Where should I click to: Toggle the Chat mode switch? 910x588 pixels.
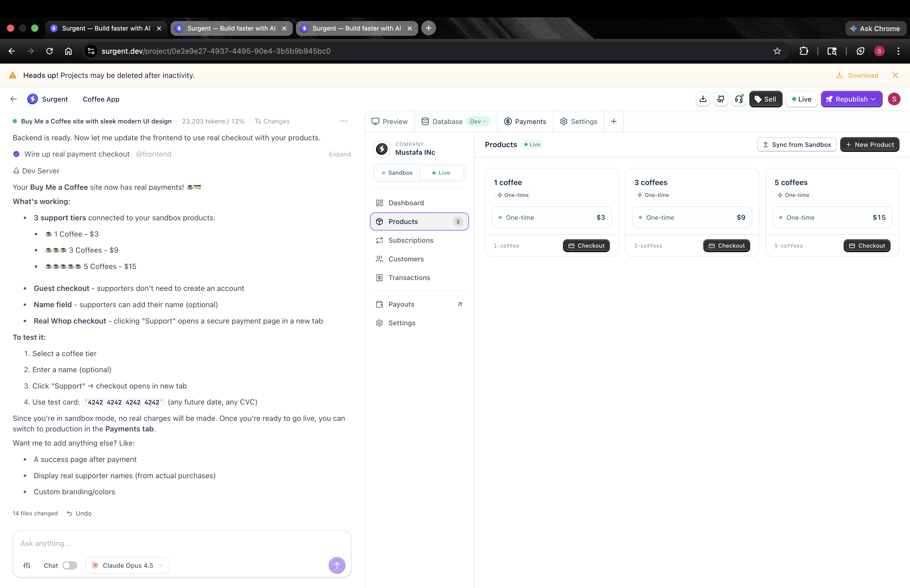tap(70, 565)
